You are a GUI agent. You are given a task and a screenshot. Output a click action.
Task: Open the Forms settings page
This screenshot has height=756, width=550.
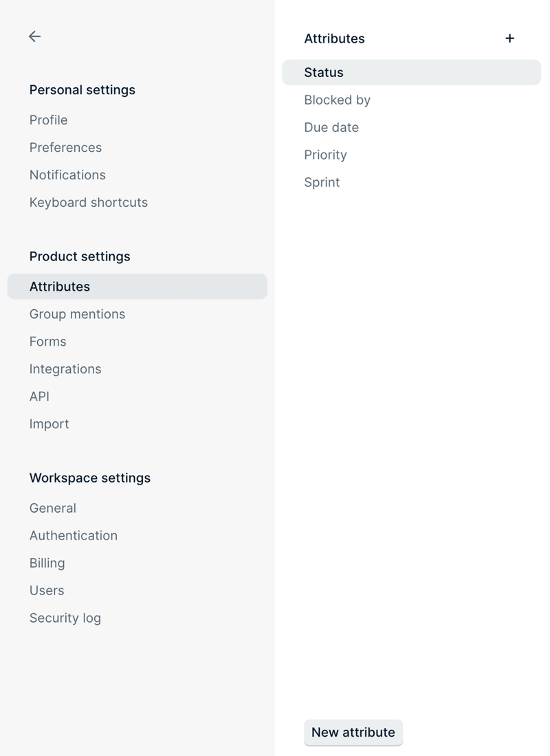pyautogui.click(x=47, y=341)
